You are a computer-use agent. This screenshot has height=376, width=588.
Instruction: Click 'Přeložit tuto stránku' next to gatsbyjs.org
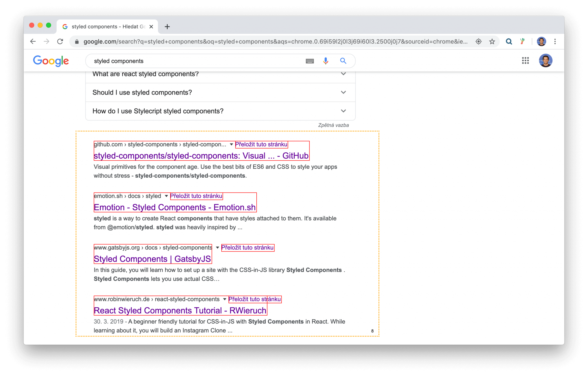point(247,248)
